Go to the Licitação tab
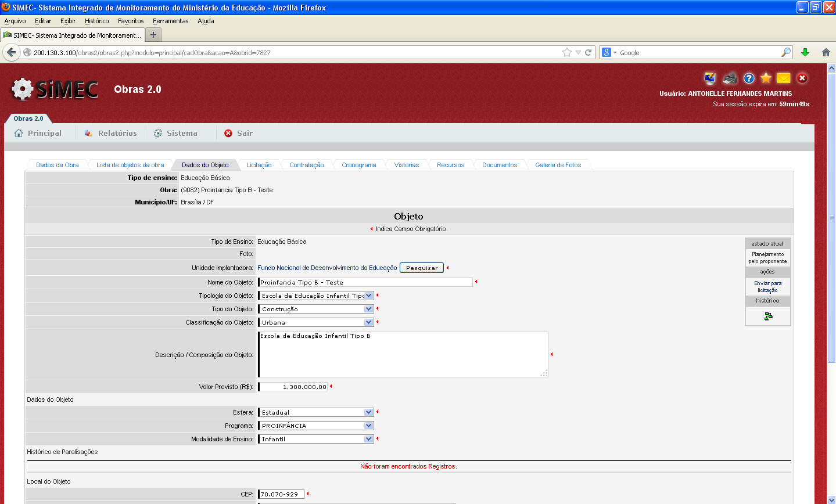 (x=259, y=165)
